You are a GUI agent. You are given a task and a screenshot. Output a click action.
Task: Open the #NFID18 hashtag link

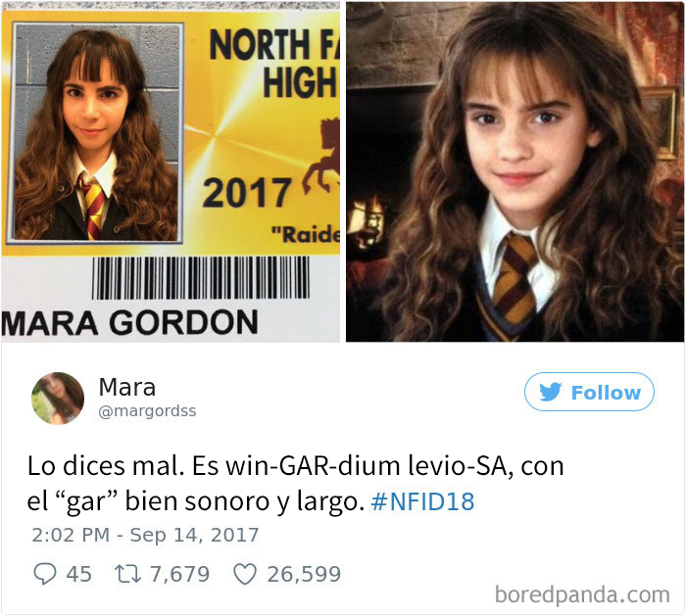(422, 501)
